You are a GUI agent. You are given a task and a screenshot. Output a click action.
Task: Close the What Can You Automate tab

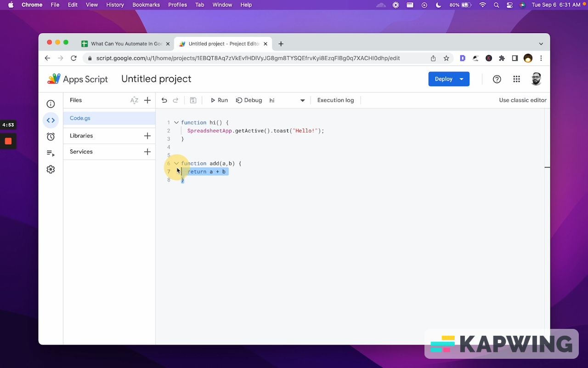pos(168,44)
